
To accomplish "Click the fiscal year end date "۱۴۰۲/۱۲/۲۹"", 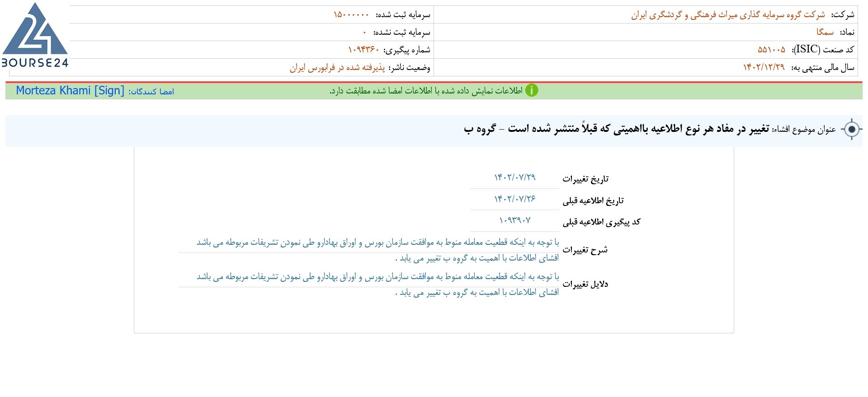I will (x=764, y=67).
